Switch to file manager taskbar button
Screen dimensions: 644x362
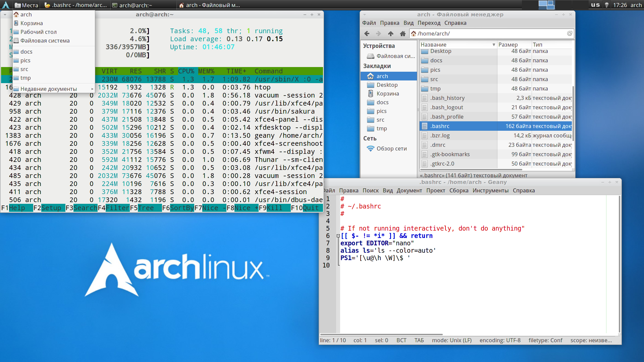(x=209, y=5)
